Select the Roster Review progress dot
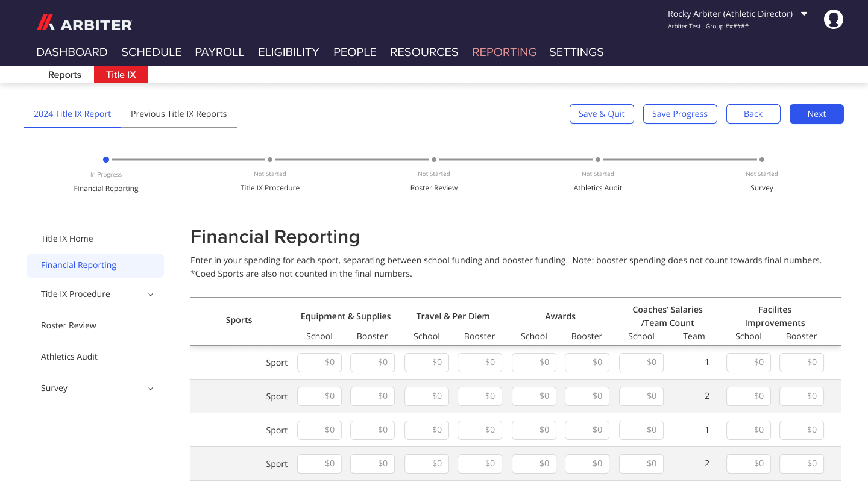The image size is (868, 488). pyautogui.click(x=433, y=160)
